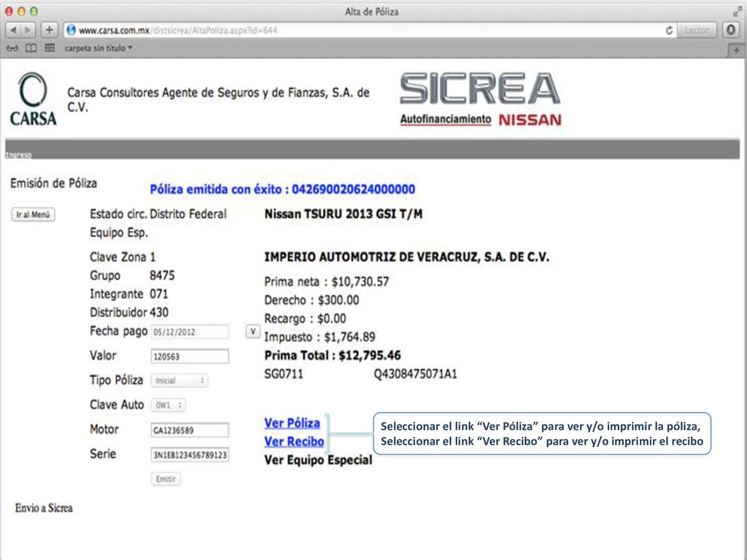Open the Reading List glasses icon
747x560 pixels.
pos(12,48)
